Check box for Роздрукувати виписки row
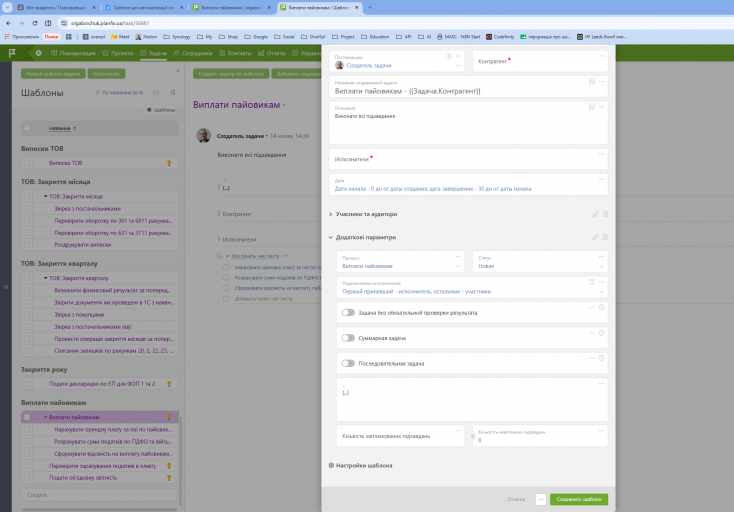 click(27, 244)
